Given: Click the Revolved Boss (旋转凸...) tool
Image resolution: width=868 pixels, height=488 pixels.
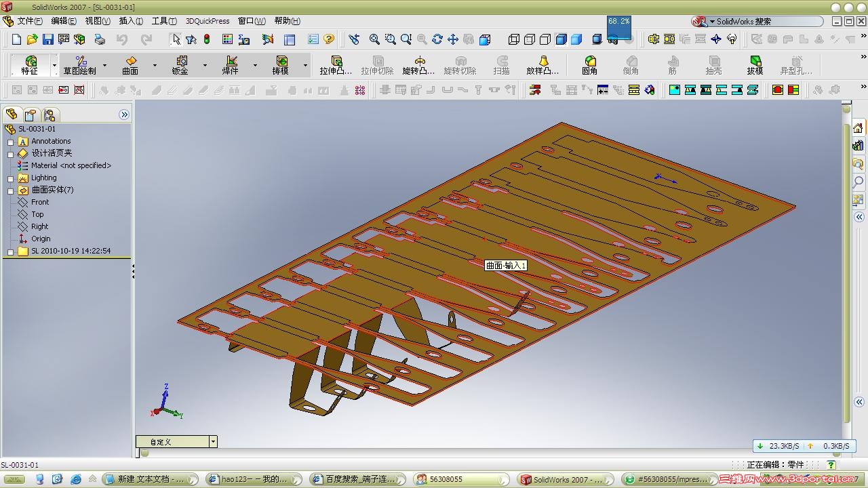Looking at the screenshot, I should [x=418, y=65].
